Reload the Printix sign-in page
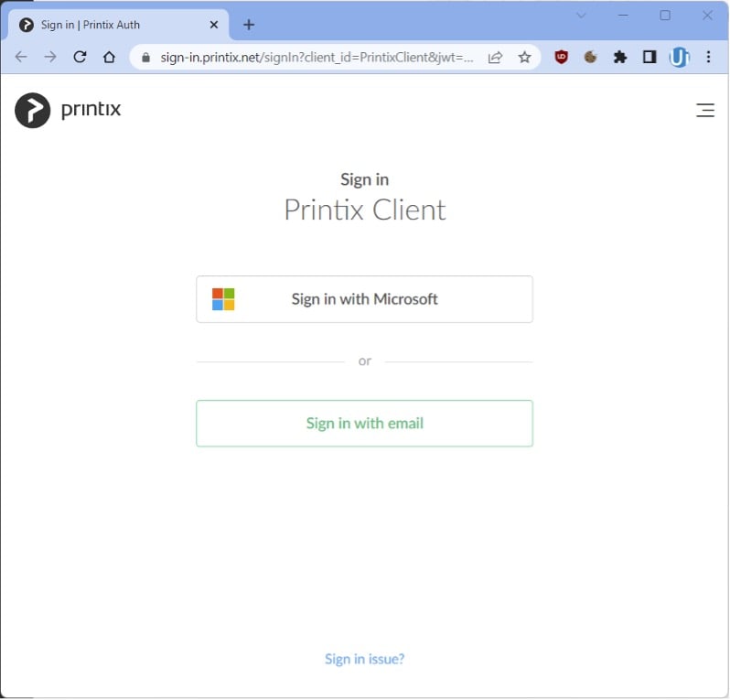 pyautogui.click(x=81, y=58)
